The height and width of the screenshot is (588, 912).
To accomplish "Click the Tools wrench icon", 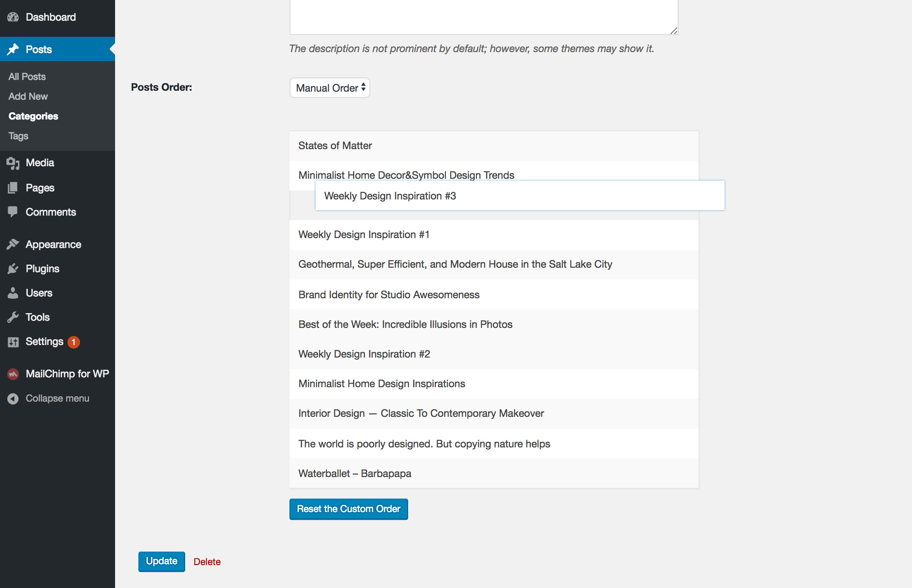I will [x=13, y=317].
